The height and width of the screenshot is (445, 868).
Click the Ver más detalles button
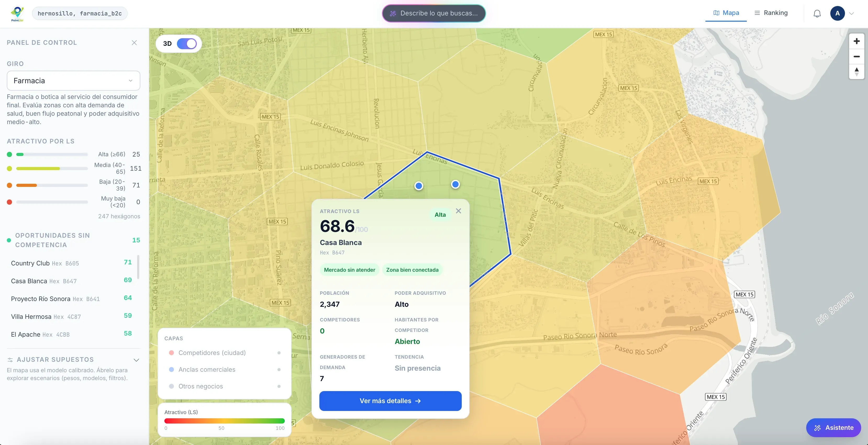pyautogui.click(x=390, y=401)
